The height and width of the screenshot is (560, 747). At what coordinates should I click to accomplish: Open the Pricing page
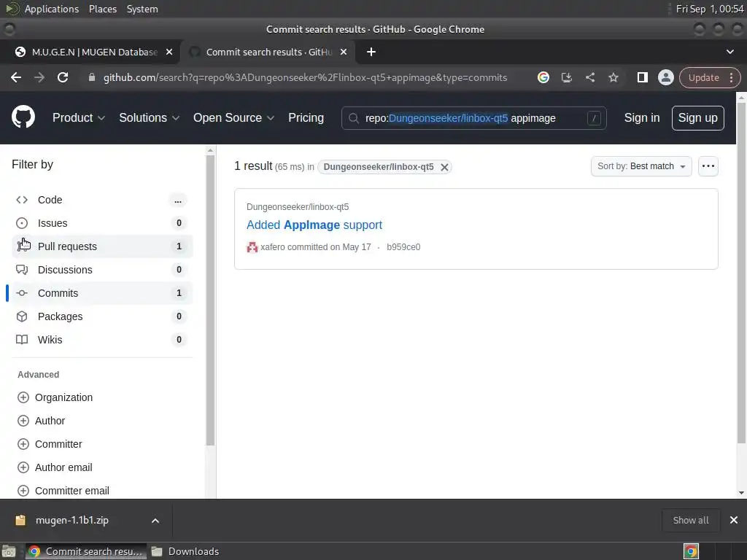[306, 117]
